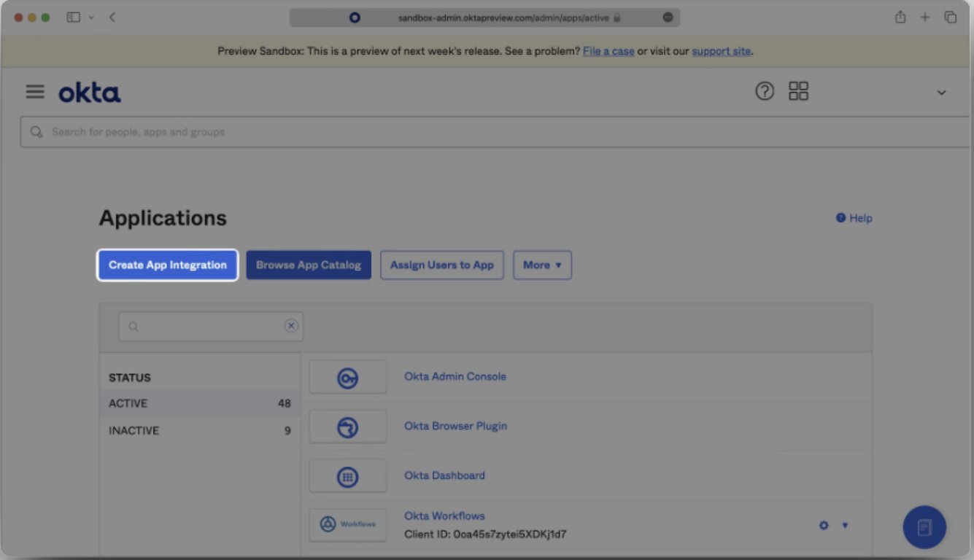Screen dimensions: 974x560
Task: Clear the applications filter with the X icon
Action: pos(291,326)
